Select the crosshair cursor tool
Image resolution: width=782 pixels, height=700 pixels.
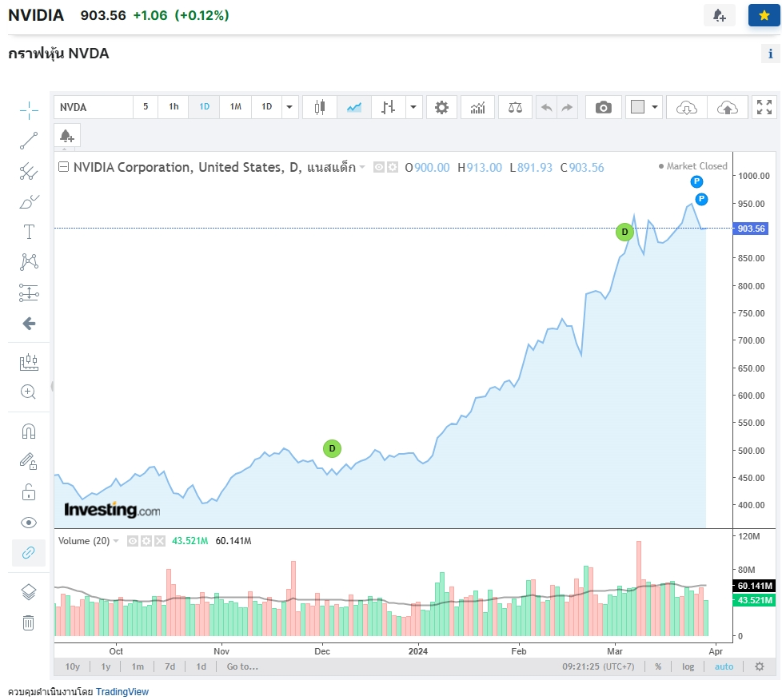(29, 110)
